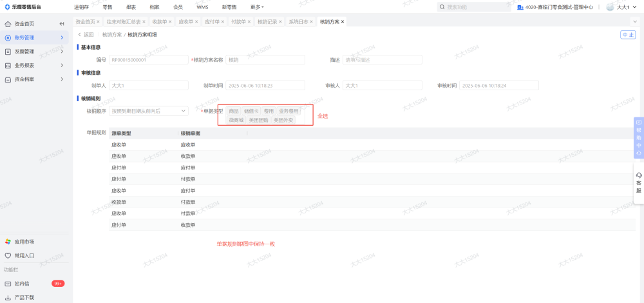Close the 应付单 tab
The height and width of the screenshot is (303, 644).
pos(223,21)
